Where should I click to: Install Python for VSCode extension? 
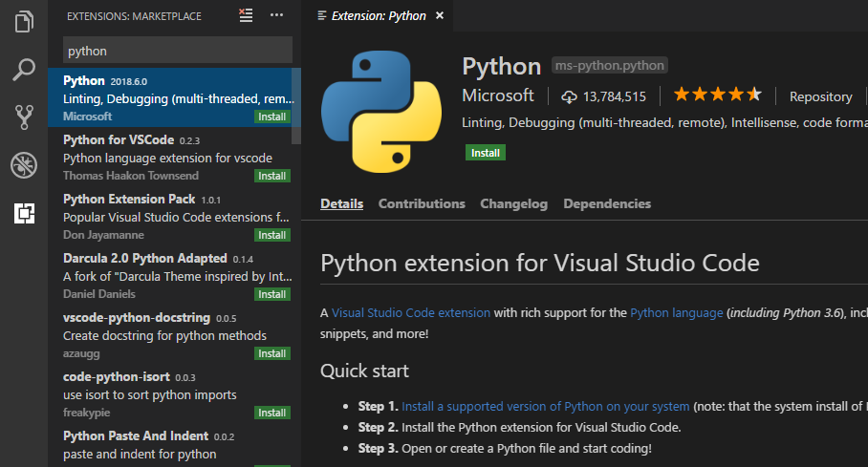[x=271, y=176]
